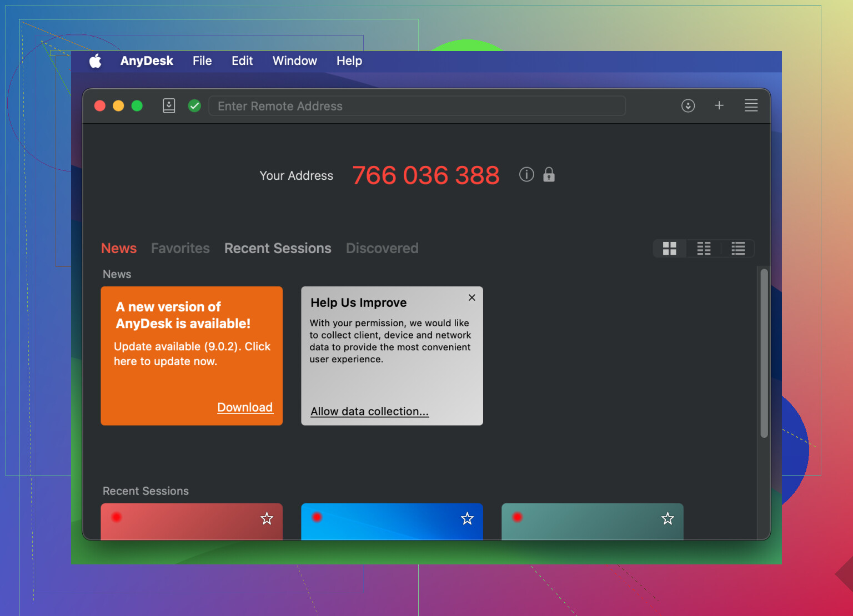The width and height of the screenshot is (853, 616).
Task: Click the green fullscreen window button
Action: (x=137, y=105)
